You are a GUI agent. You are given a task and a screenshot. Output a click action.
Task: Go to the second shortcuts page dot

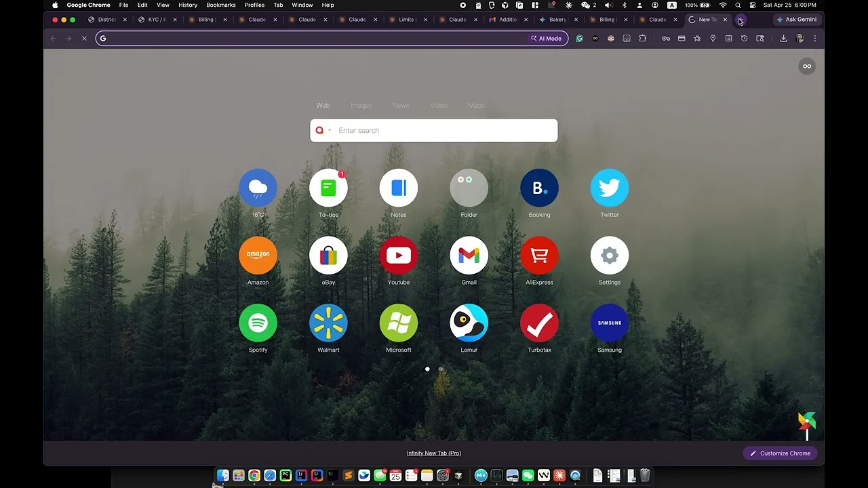pos(441,369)
